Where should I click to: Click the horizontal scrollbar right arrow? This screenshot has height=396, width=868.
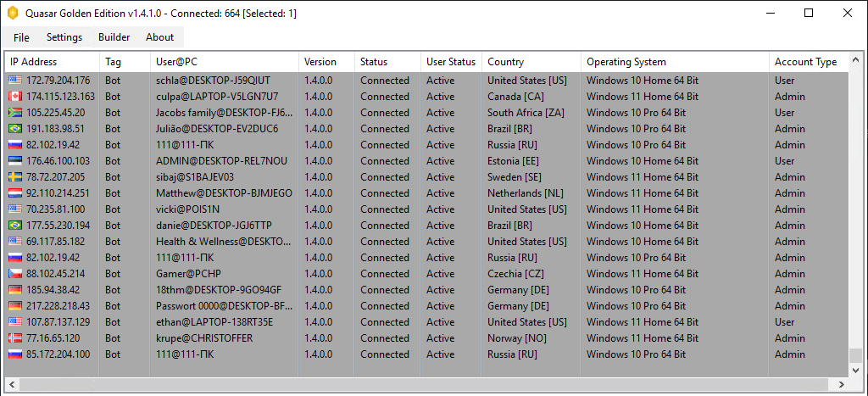[x=842, y=384]
